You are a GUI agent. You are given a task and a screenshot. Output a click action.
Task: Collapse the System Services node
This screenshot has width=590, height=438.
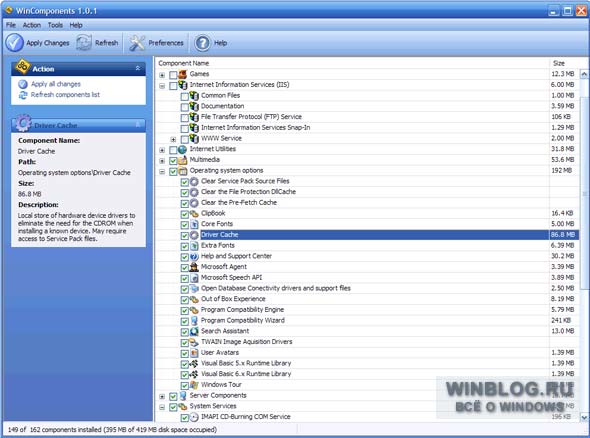[162, 407]
